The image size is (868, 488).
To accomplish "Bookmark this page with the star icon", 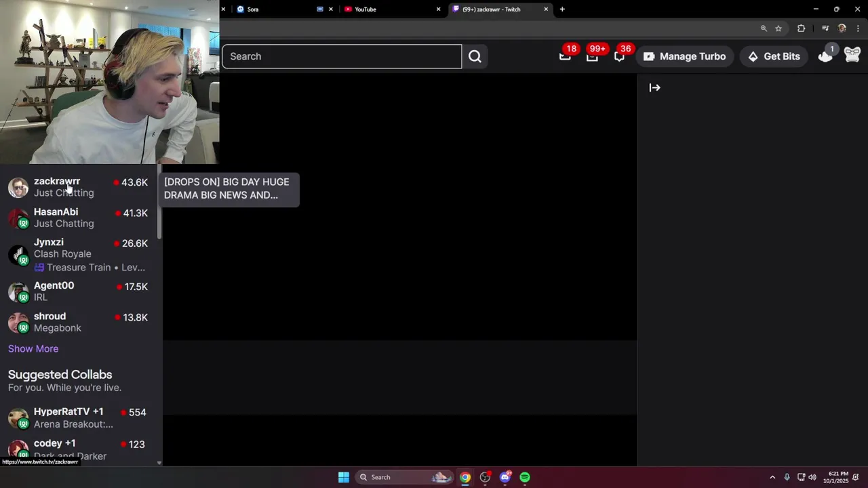I will pos(778,28).
